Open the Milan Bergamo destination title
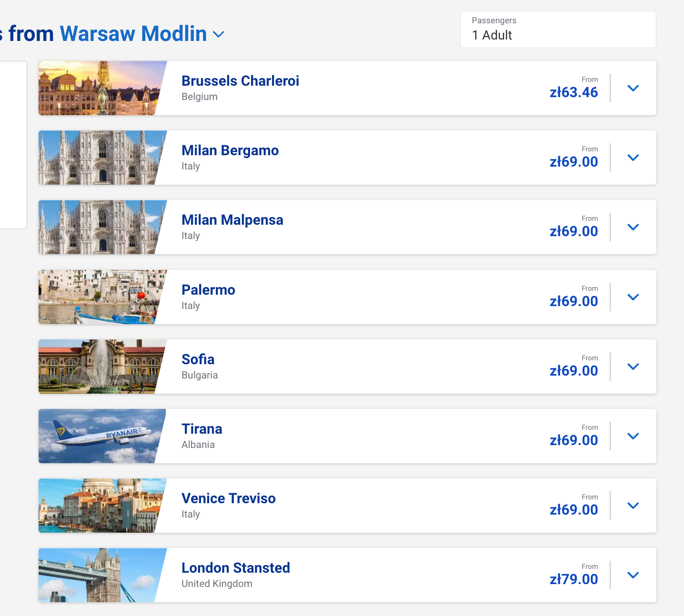Viewport: 684px width, 616px height. pos(230,150)
